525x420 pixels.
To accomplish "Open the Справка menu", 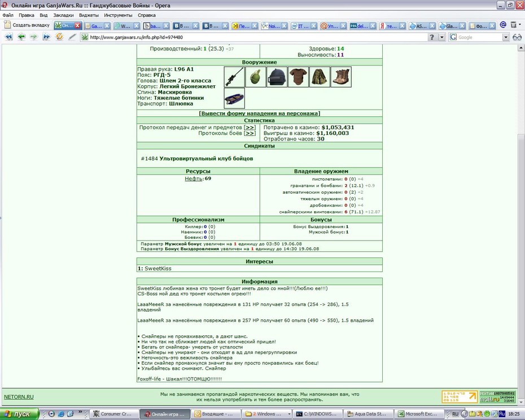I will (x=147, y=15).
